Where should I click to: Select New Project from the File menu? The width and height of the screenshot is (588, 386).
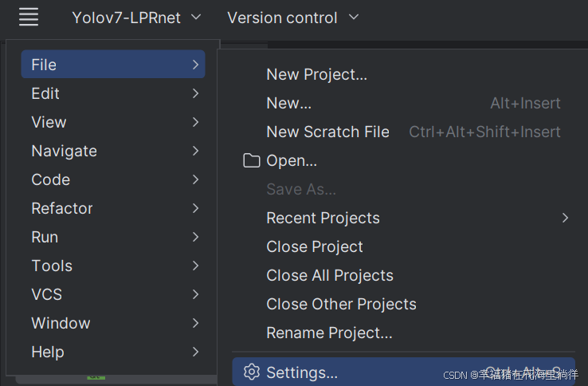[316, 74]
